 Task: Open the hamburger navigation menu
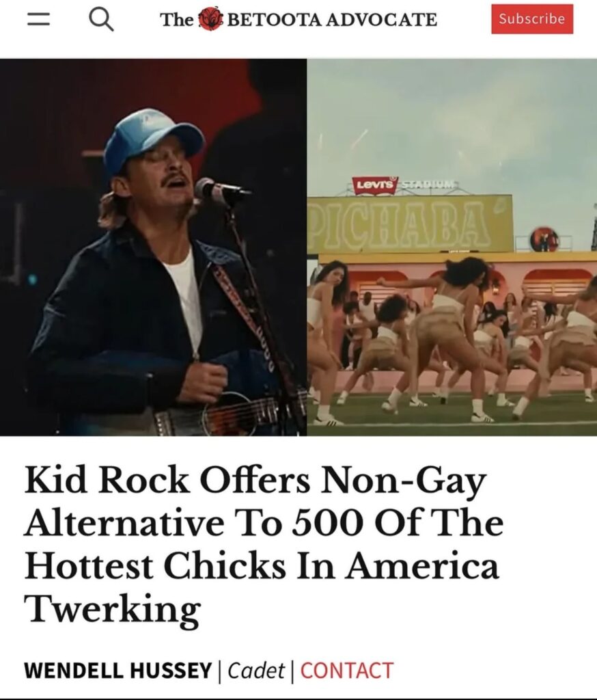pyautogui.click(x=38, y=19)
